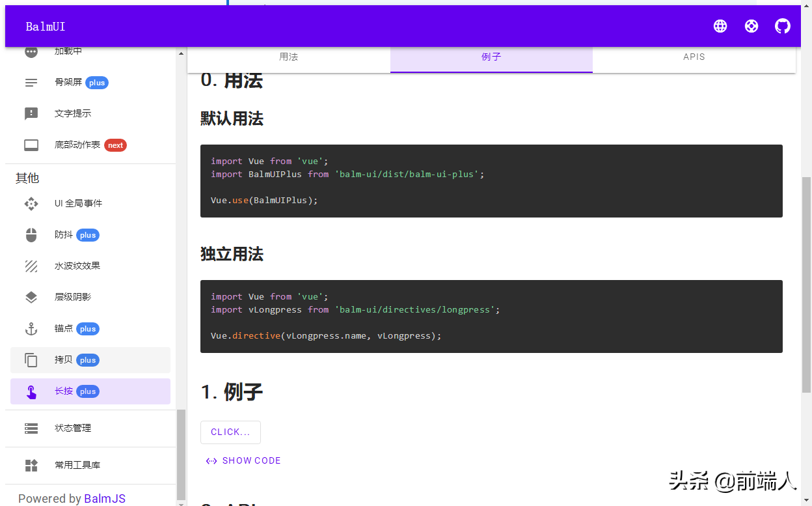Expand SHOW CODE below the example

pyautogui.click(x=243, y=460)
